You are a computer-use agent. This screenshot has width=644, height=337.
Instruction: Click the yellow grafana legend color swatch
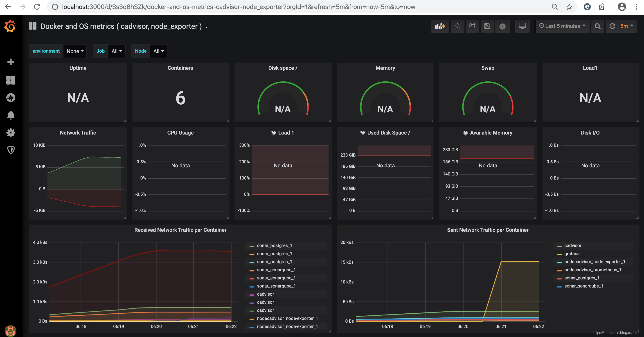coord(559,254)
